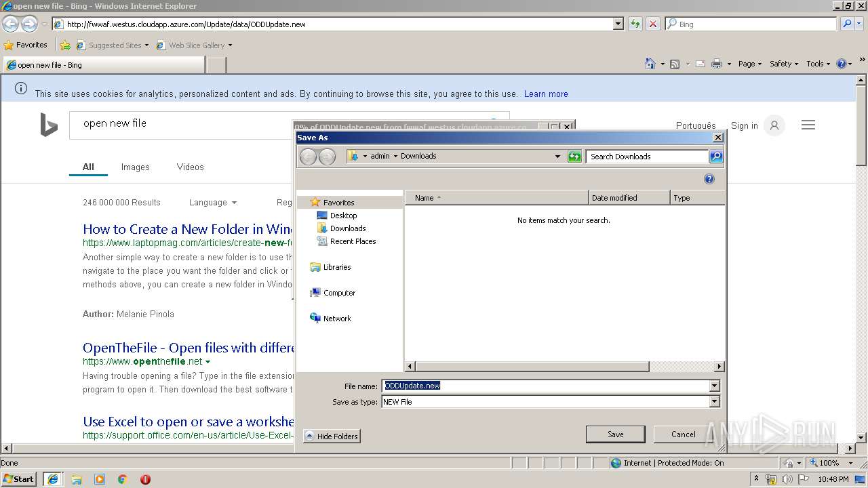Viewport: 868px width, 488px height.
Task: Open the Page menu
Action: (x=750, y=64)
